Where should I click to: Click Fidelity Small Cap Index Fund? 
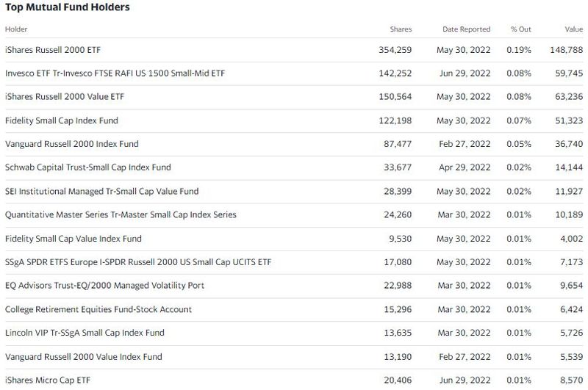pyautogui.click(x=62, y=120)
